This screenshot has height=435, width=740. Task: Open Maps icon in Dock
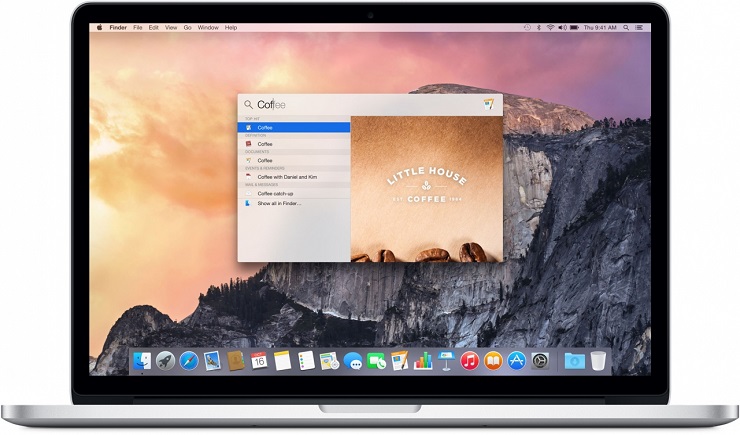tap(329, 362)
